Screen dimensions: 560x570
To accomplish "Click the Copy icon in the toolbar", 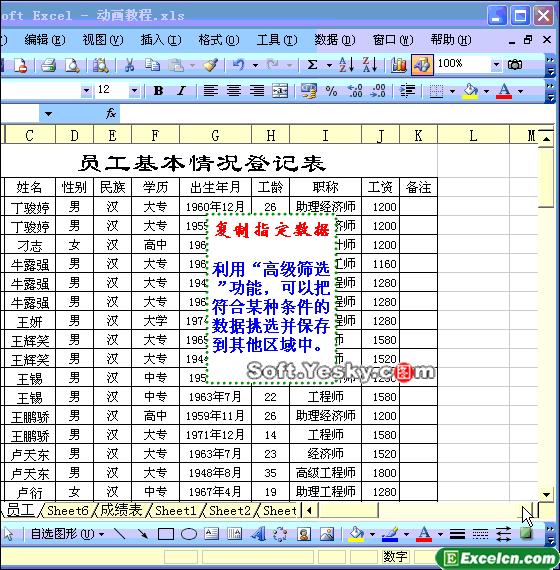I will click(x=152, y=65).
